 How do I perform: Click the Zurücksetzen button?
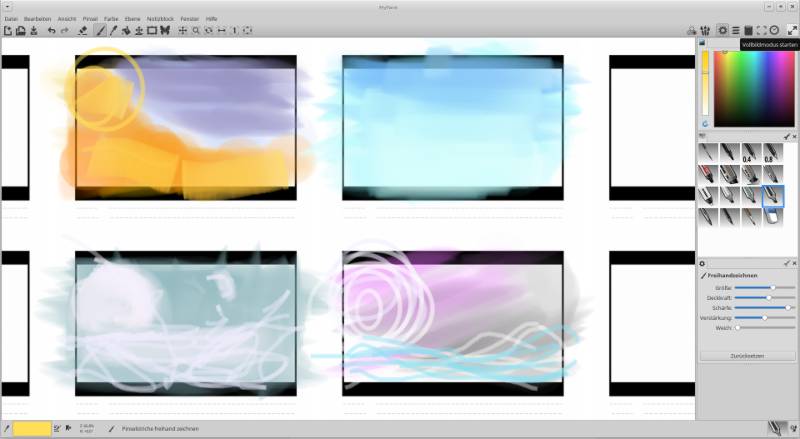[748, 355]
